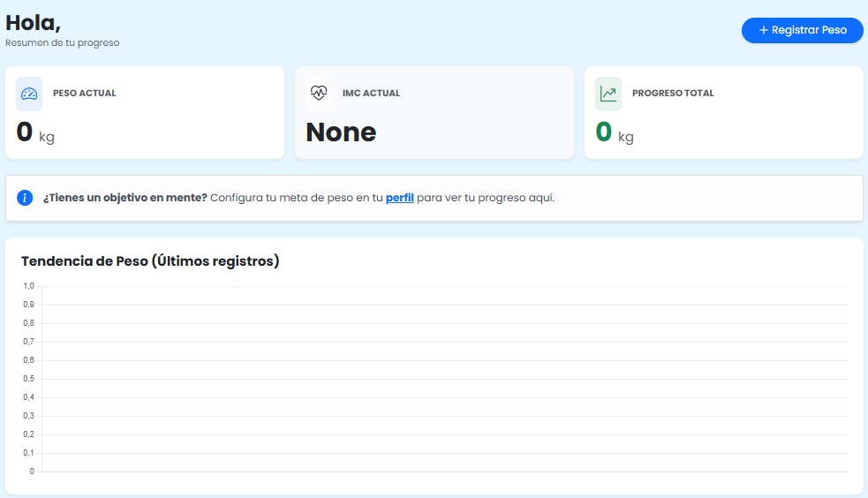Viewport: 868px width, 498px height.
Task: Click the bold ¿Tienes un objetivo en mente? text
Action: tap(125, 198)
